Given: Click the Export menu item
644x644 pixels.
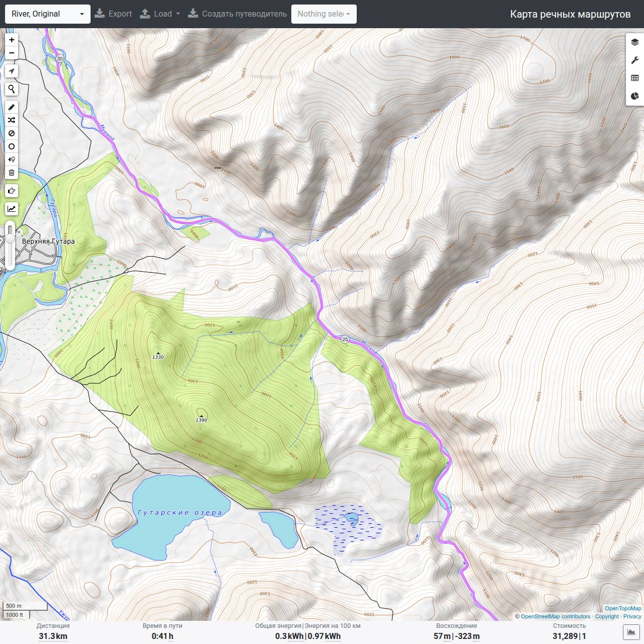Looking at the screenshot, I should [x=113, y=14].
